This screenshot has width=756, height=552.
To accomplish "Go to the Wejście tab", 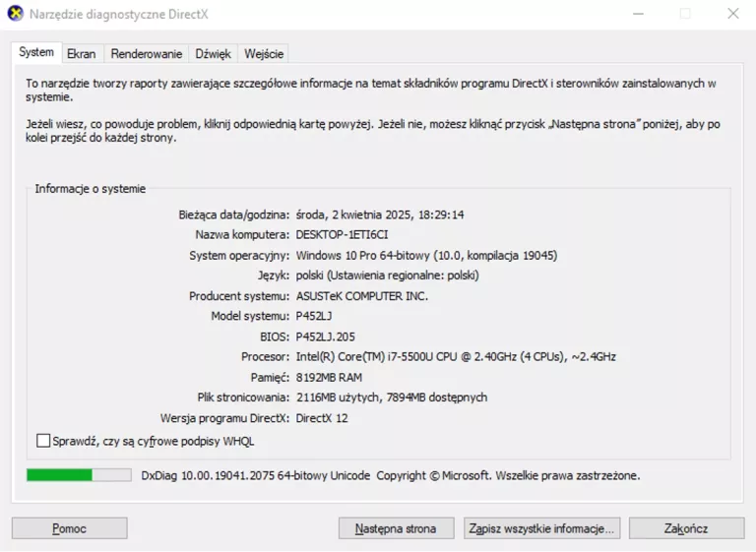I will (x=264, y=53).
